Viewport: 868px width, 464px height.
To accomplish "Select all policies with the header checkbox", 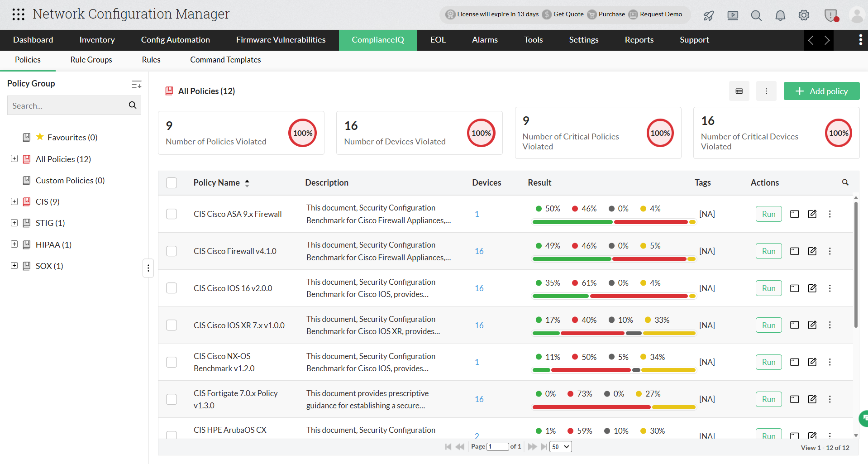I will point(172,182).
